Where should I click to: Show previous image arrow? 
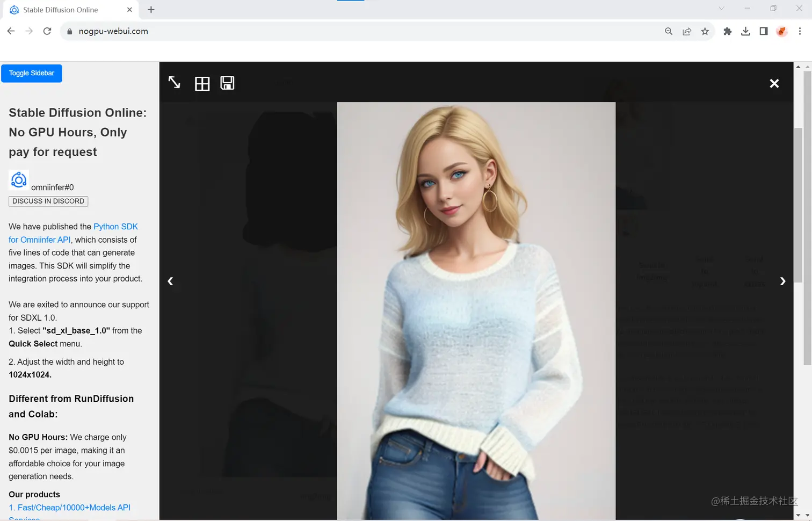click(170, 281)
